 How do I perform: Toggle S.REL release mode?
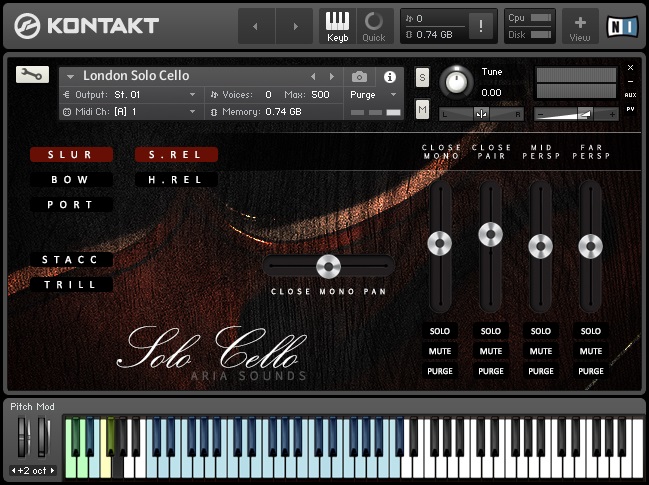[x=176, y=154]
